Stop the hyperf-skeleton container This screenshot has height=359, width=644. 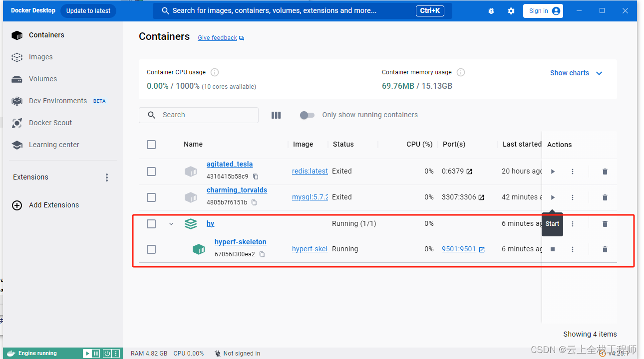click(x=553, y=249)
